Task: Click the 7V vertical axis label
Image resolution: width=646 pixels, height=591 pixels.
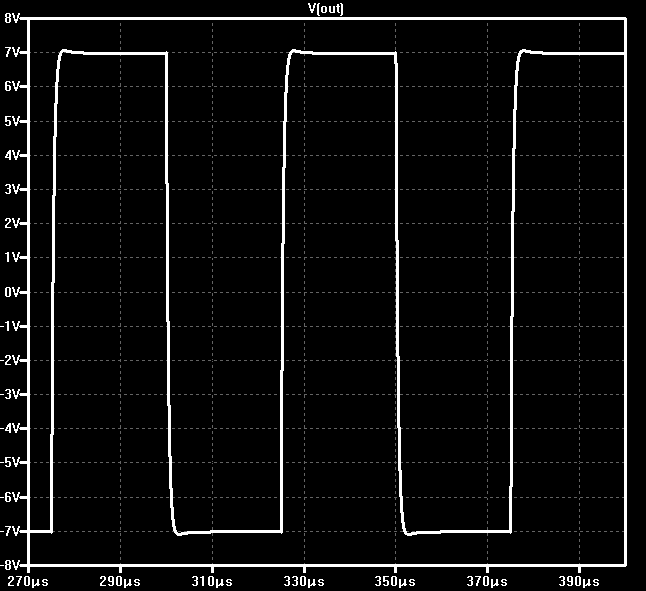Action: pyautogui.click(x=11, y=53)
